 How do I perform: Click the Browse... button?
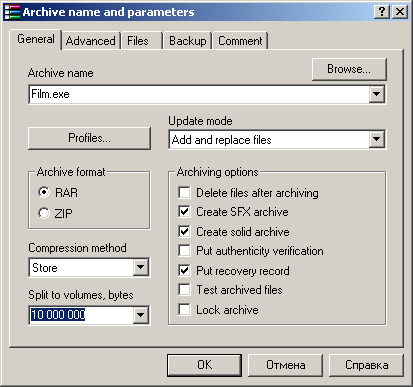(349, 69)
